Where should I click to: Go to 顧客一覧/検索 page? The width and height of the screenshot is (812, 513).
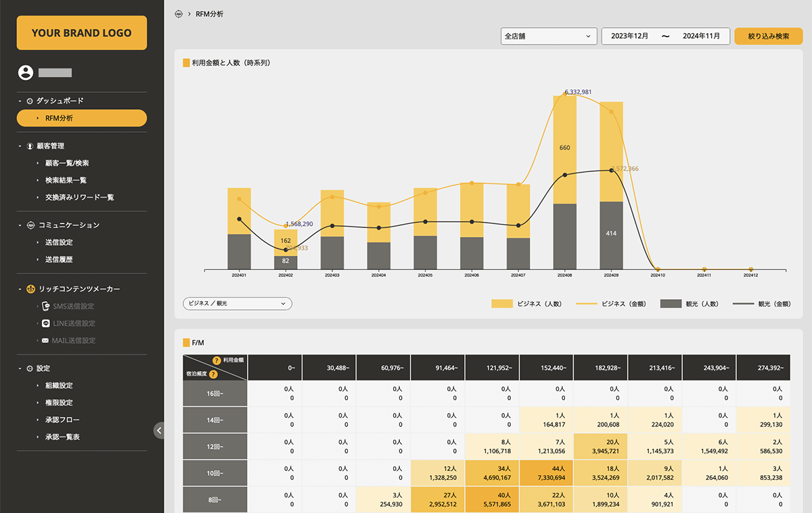click(x=66, y=163)
